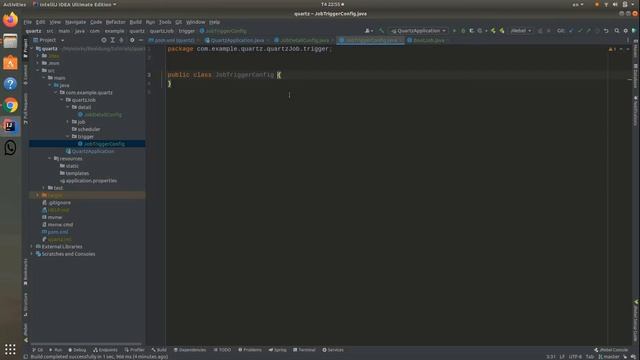Open the TODO tool window
This screenshot has width=640, height=360.
pos(222,350)
